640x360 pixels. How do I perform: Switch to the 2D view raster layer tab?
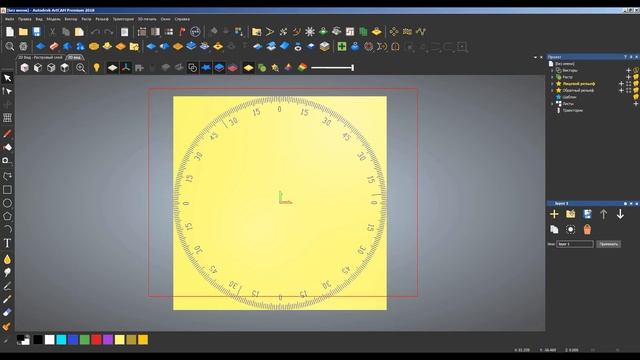tap(40, 58)
